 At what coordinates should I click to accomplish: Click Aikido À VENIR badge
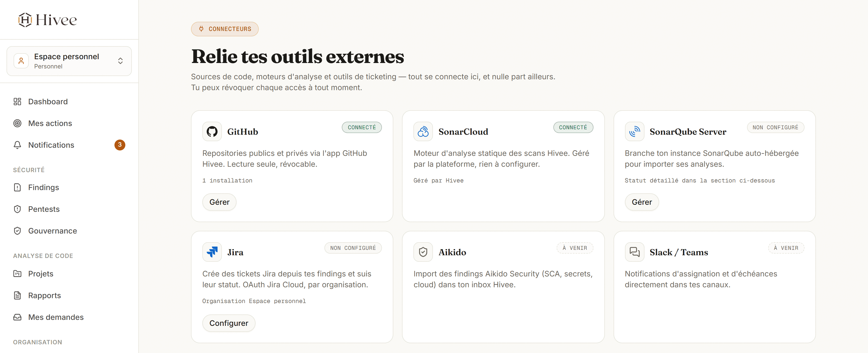575,248
